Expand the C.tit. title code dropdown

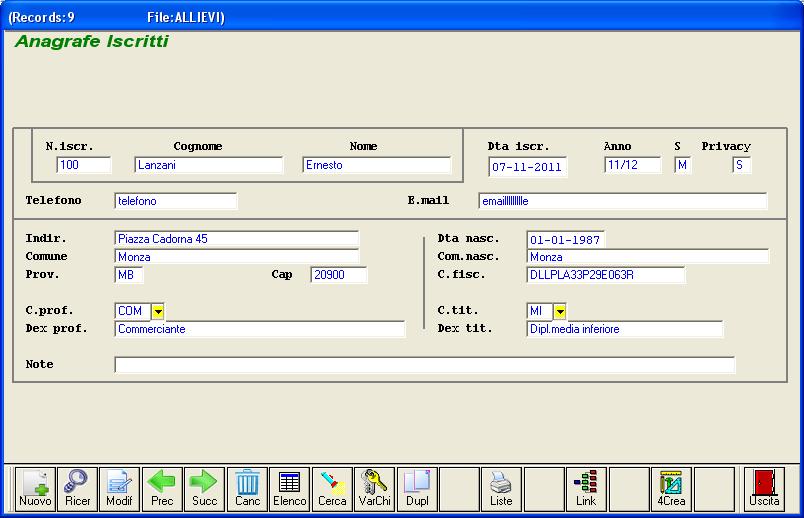(560, 311)
